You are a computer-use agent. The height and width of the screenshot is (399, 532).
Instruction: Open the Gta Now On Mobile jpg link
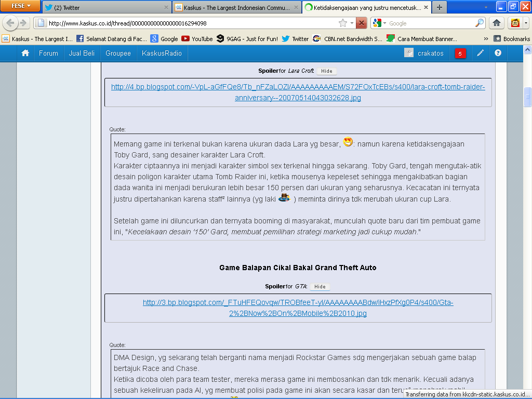coord(298,308)
